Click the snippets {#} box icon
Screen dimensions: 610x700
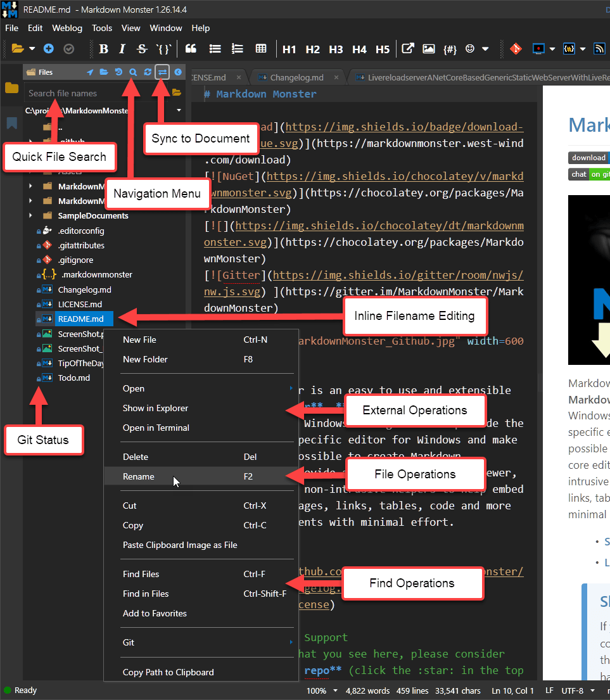(569, 49)
